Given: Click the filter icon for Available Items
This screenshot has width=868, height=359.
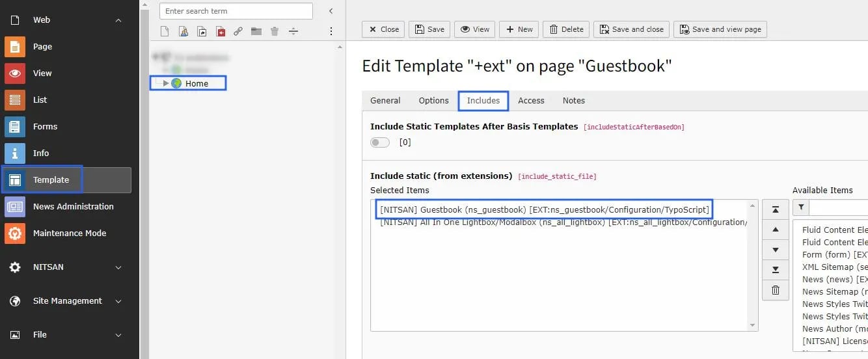Looking at the screenshot, I should tap(801, 207).
